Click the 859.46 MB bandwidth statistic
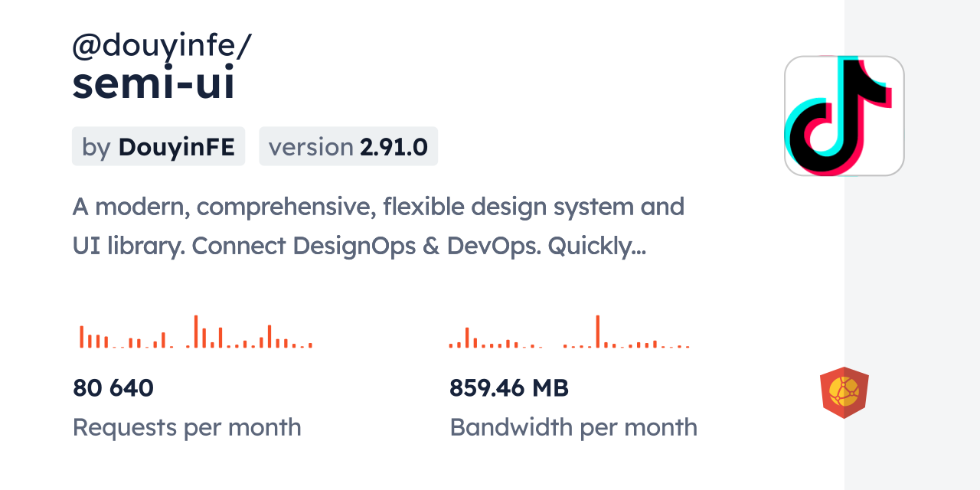 tap(509, 387)
